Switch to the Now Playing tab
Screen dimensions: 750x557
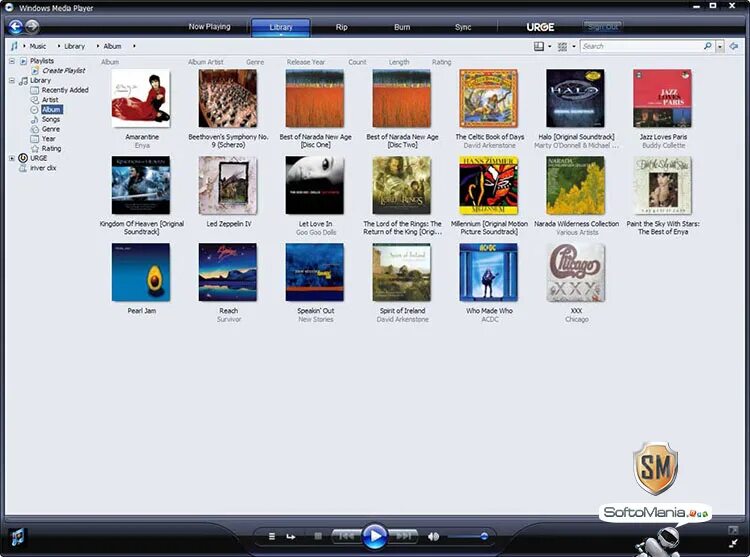pyautogui.click(x=210, y=27)
